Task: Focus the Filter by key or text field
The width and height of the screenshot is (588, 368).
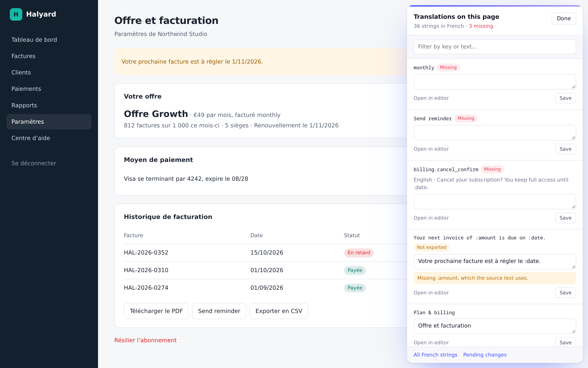Action: click(495, 47)
